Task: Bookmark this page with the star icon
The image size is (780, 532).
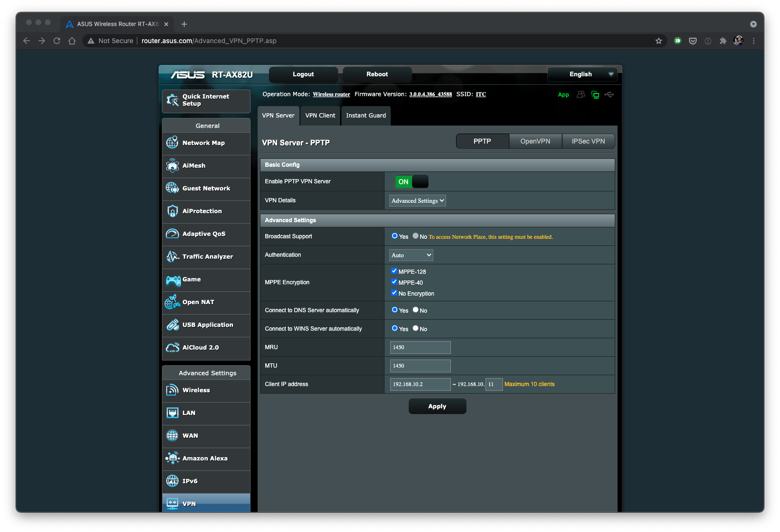Action: [x=658, y=41]
